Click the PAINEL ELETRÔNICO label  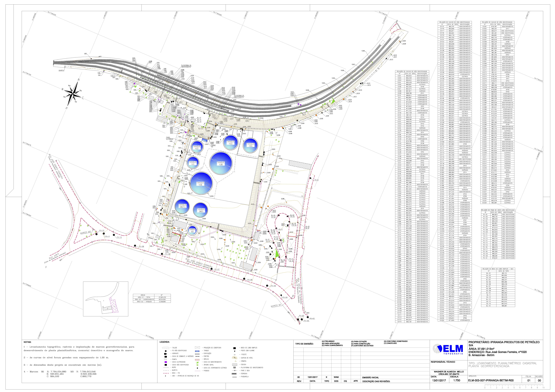click(x=170, y=138)
